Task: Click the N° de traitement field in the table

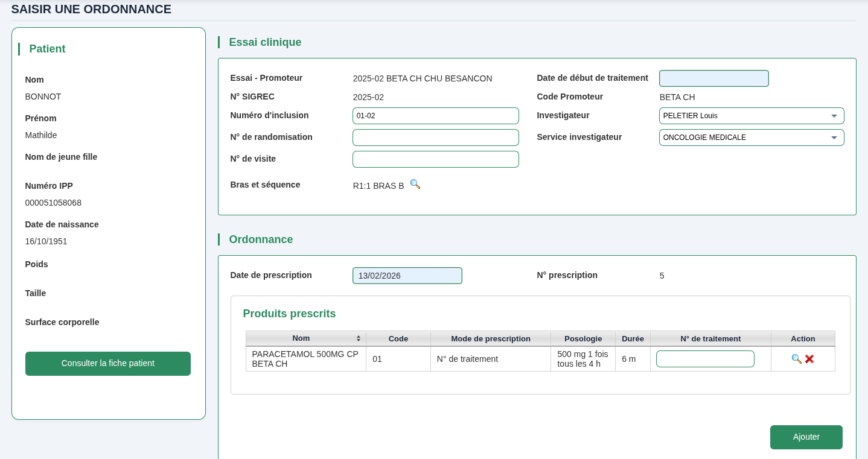Action: (705, 359)
